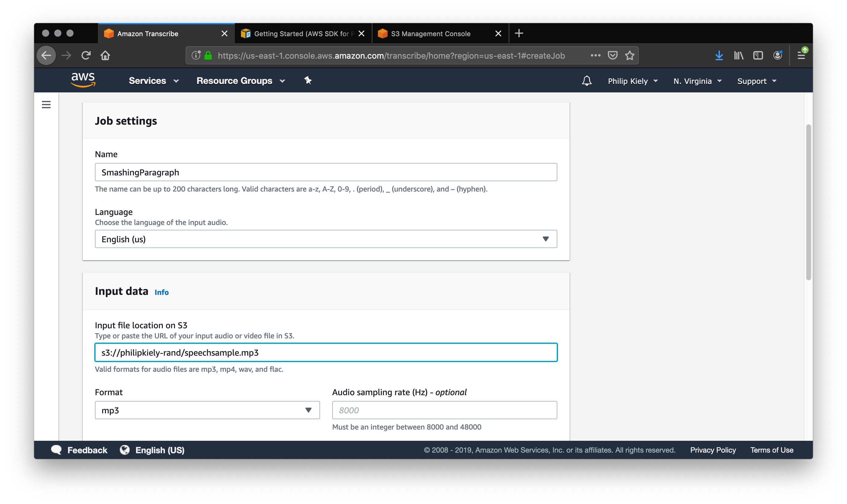
Task: Open the Philip Kiely account menu
Action: pyautogui.click(x=633, y=81)
